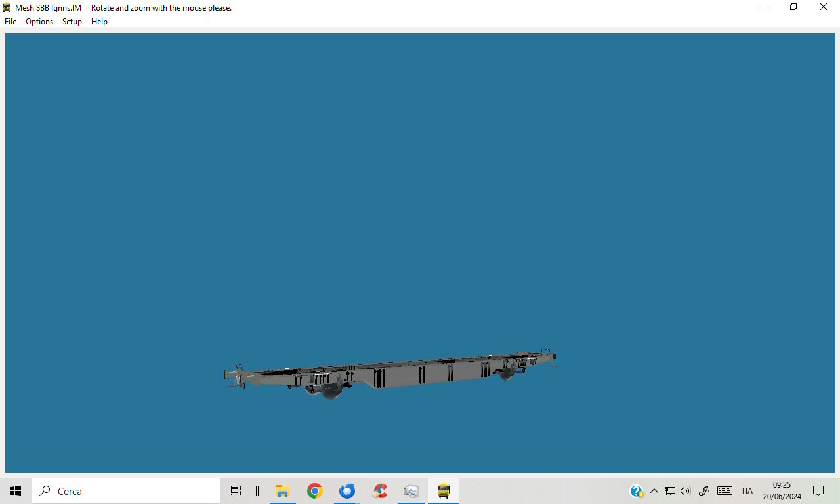Open the Setup menu
The width and height of the screenshot is (840, 504).
click(x=72, y=22)
